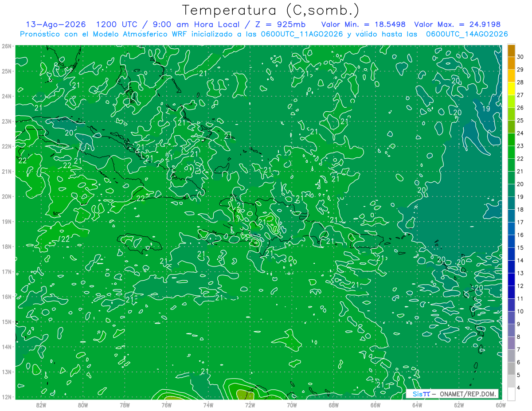Select the date text "13-Ago-2026"

[x=55, y=25]
